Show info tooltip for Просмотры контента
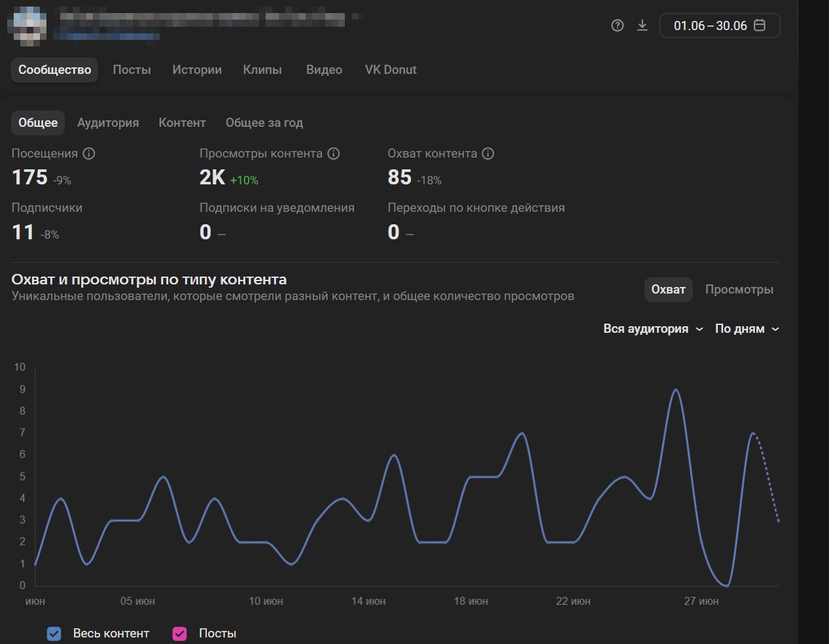This screenshot has width=829, height=644. point(334,154)
